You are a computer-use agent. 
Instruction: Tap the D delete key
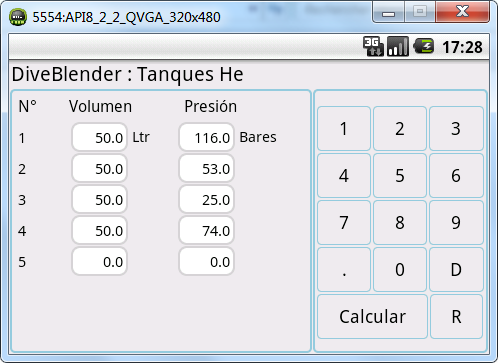click(456, 270)
